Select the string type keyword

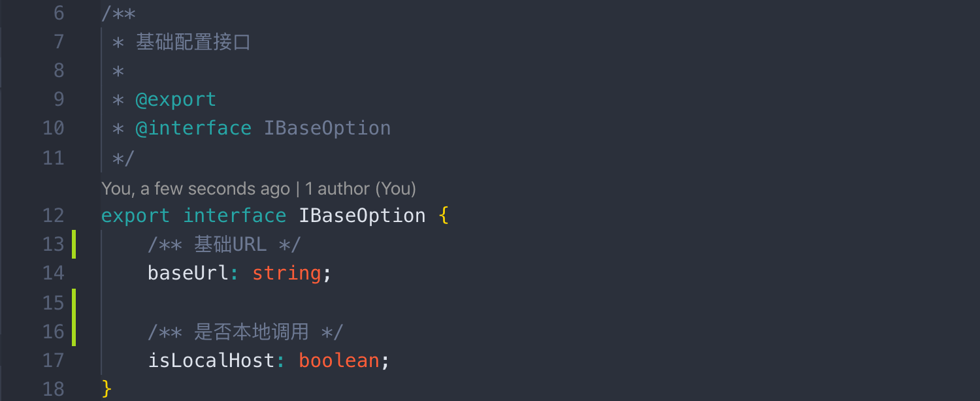tap(287, 273)
